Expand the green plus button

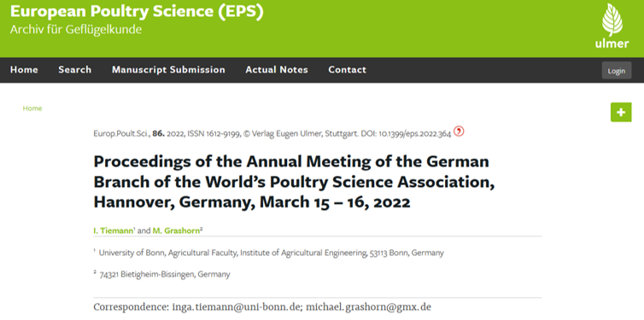click(x=621, y=112)
